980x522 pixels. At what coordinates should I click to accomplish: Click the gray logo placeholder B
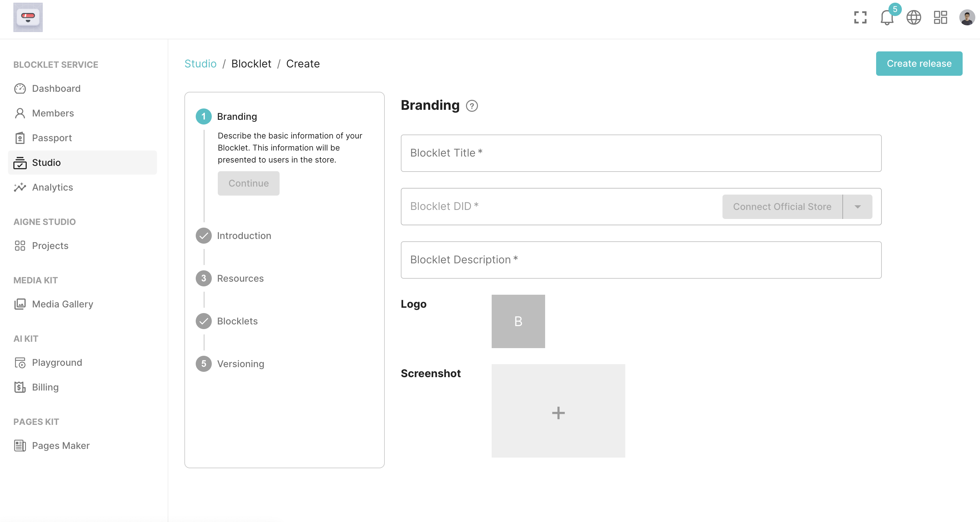tap(518, 321)
